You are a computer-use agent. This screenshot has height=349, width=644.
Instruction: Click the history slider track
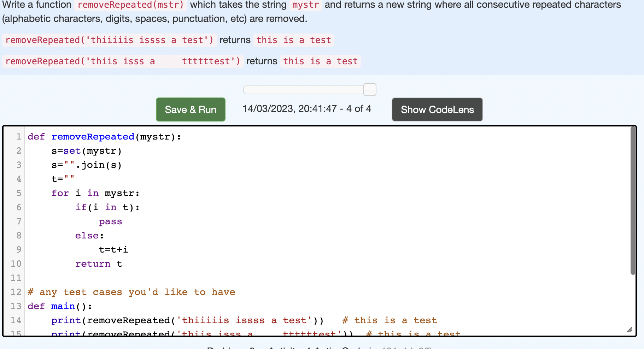[x=304, y=90]
